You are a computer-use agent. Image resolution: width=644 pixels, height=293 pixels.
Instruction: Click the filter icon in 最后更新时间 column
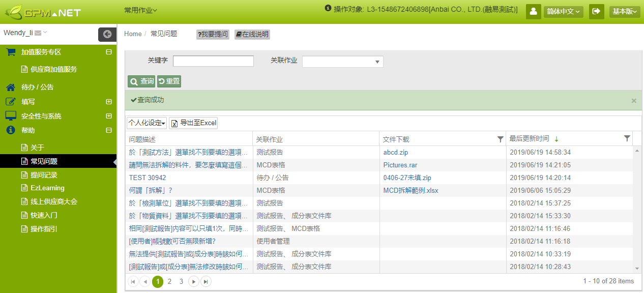[x=627, y=138]
